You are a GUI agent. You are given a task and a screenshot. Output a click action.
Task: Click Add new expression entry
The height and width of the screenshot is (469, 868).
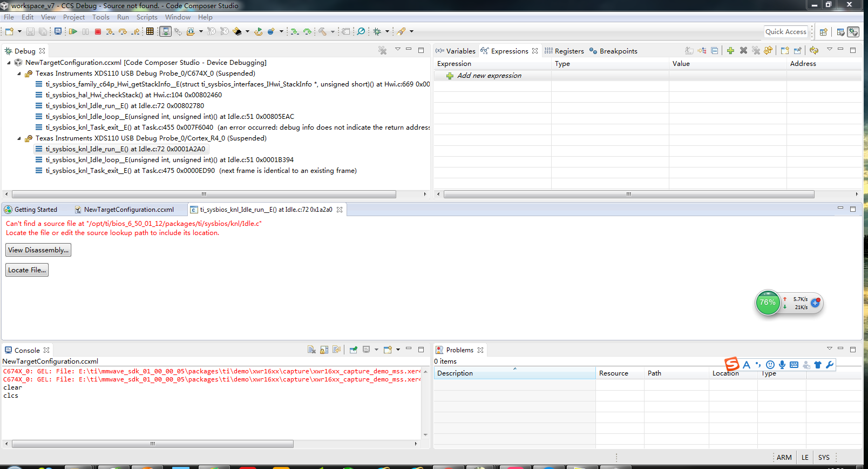489,76
